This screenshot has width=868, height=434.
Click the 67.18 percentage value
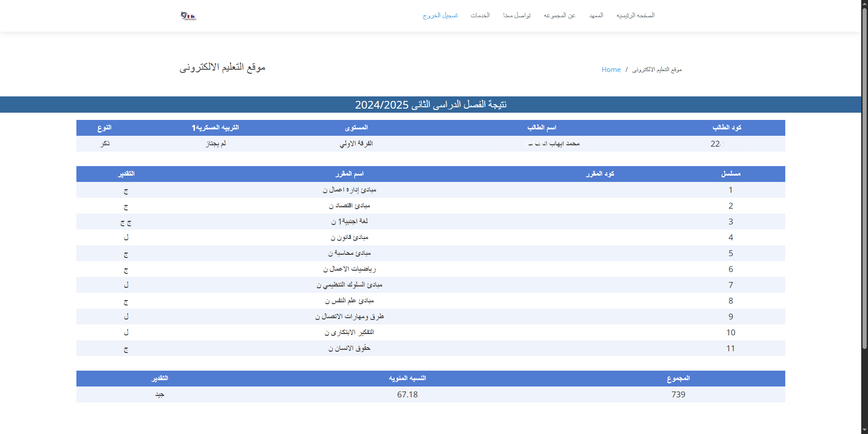[407, 395]
